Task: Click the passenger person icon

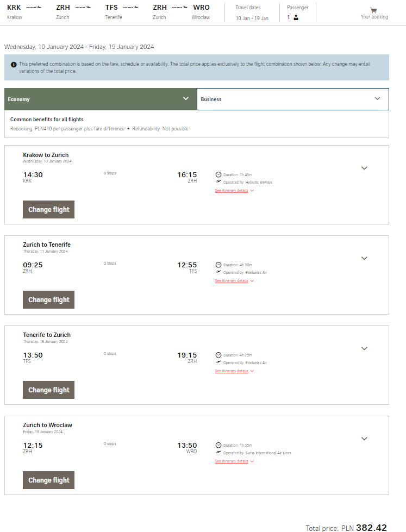Action: tap(296, 17)
